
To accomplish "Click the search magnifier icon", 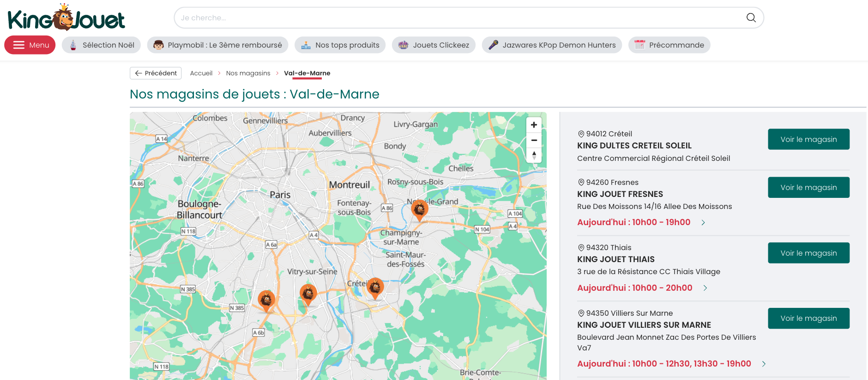I will coord(751,18).
